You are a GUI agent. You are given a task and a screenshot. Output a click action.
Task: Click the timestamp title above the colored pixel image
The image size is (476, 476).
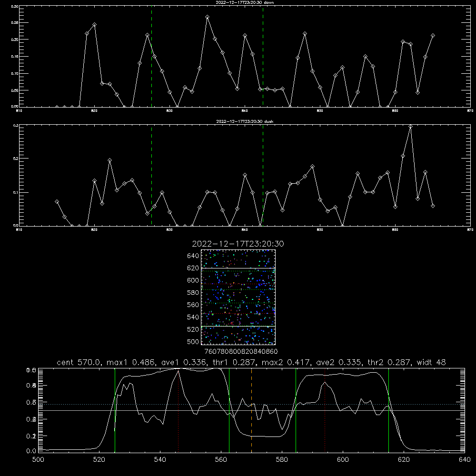238,244
